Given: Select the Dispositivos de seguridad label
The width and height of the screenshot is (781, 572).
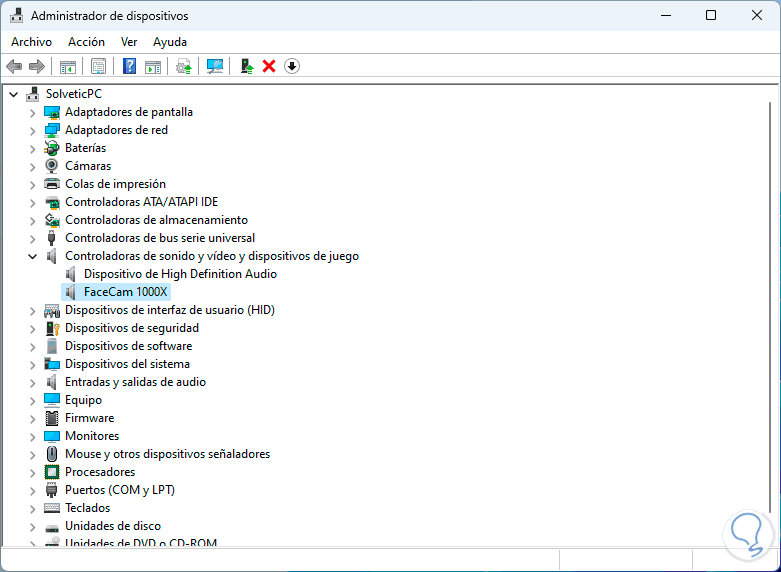Looking at the screenshot, I should (x=132, y=328).
